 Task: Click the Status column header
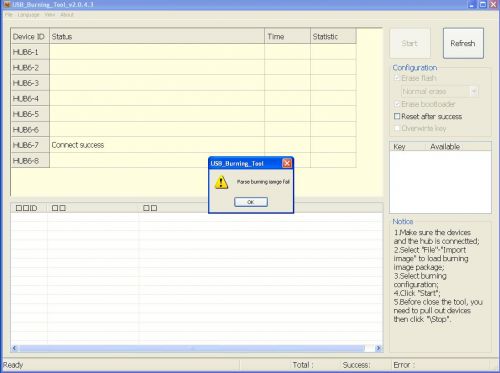click(x=157, y=36)
